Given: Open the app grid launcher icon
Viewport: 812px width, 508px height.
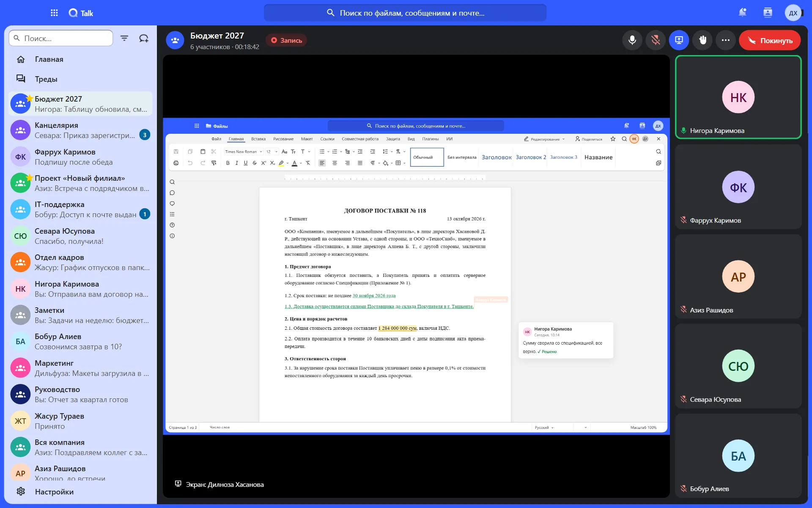Looking at the screenshot, I should [x=54, y=13].
